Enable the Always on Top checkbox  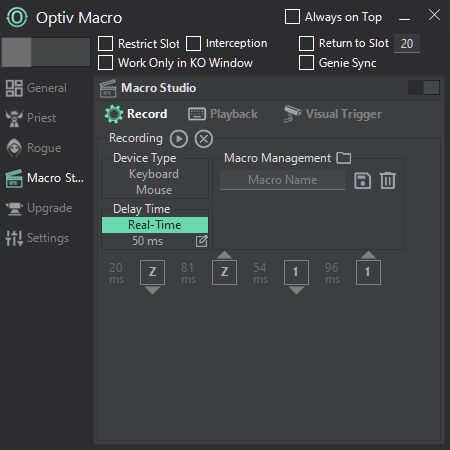point(292,17)
